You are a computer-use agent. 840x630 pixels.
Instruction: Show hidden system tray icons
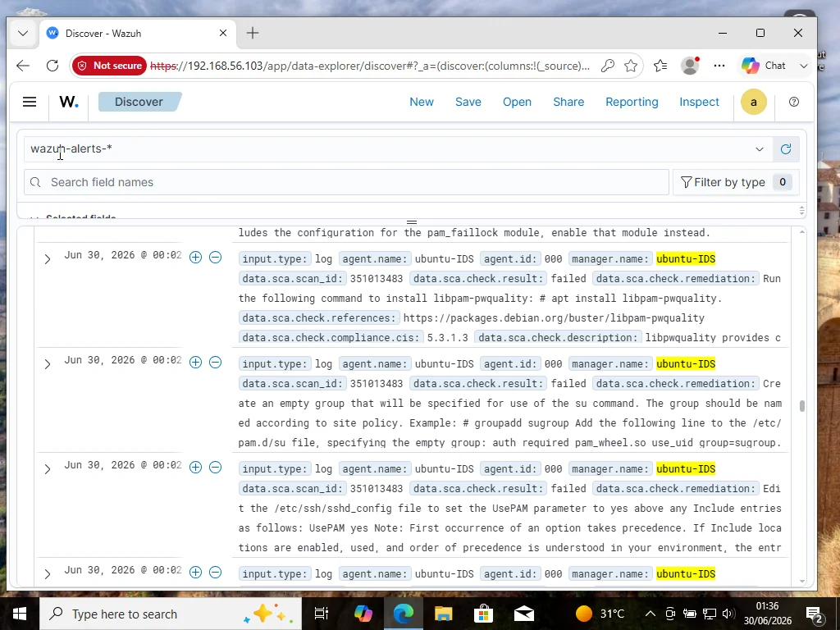tap(650, 614)
